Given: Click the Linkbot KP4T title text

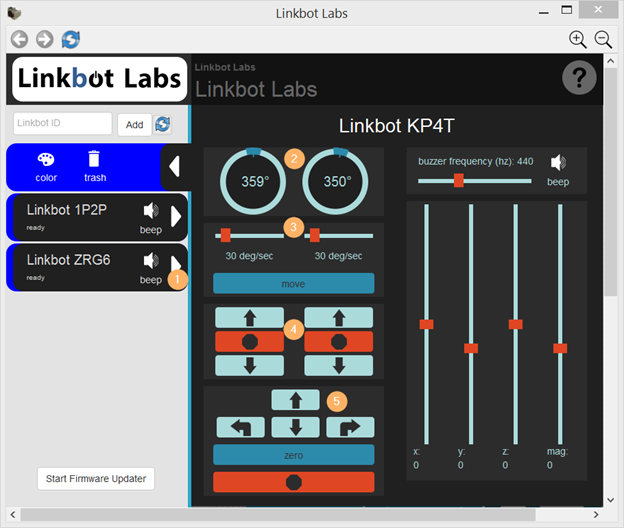Looking at the screenshot, I should [x=396, y=126].
